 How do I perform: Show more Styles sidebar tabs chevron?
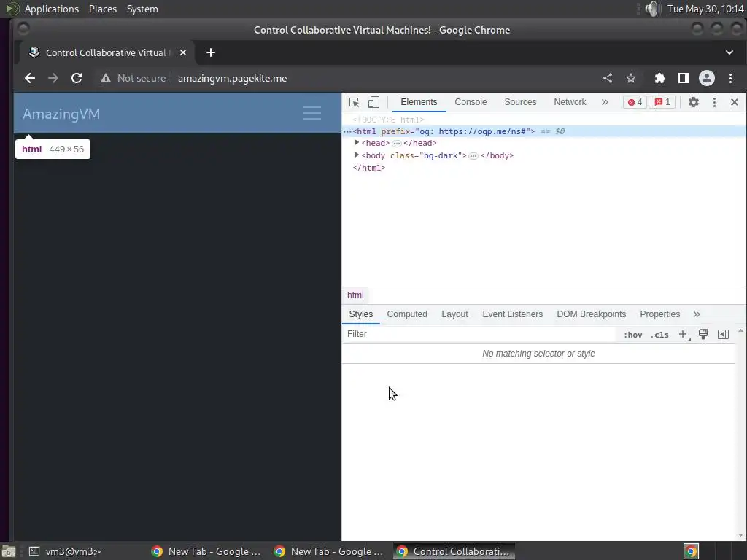coord(697,314)
